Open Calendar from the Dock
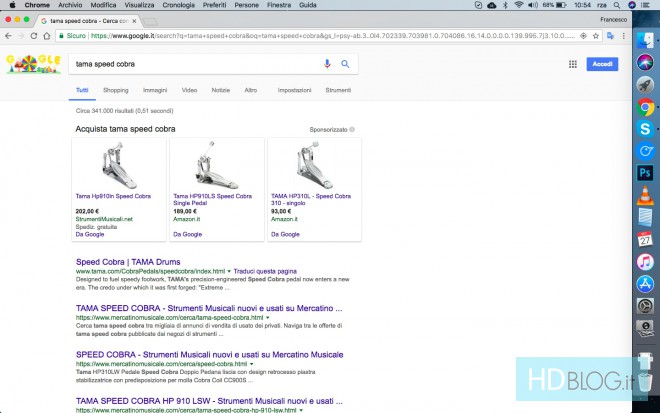This screenshot has width=660, height=413. 645,240
